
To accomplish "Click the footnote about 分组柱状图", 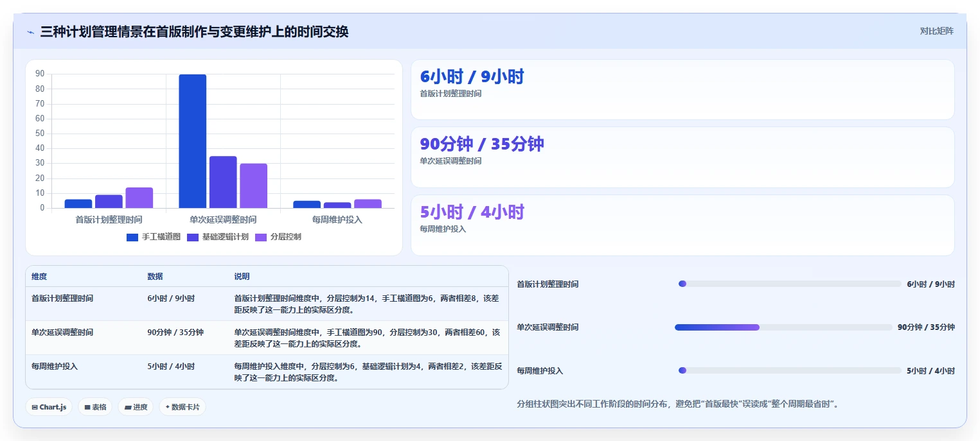I will point(677,404).
